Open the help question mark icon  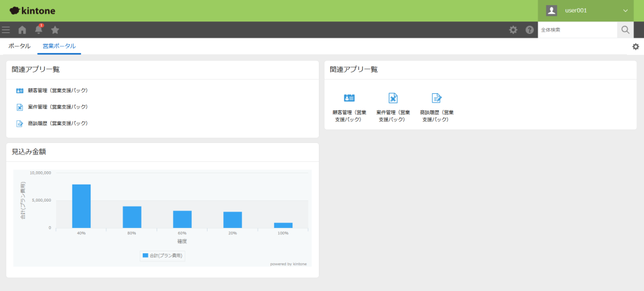pos(530,30)
